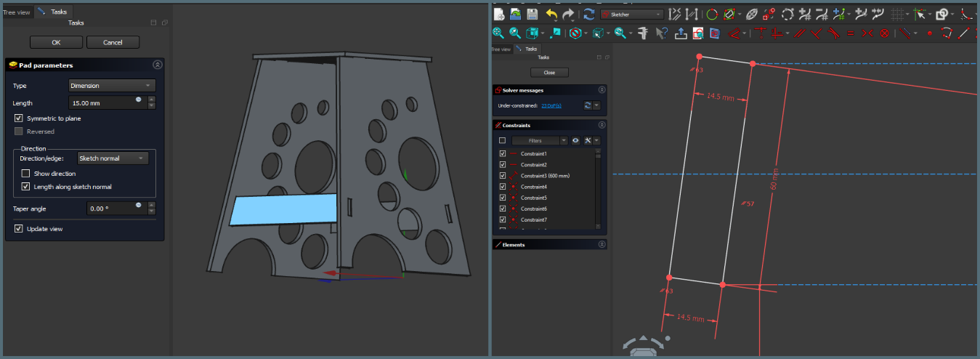Click the Save floppy disk icon

(x=532, y=15)
